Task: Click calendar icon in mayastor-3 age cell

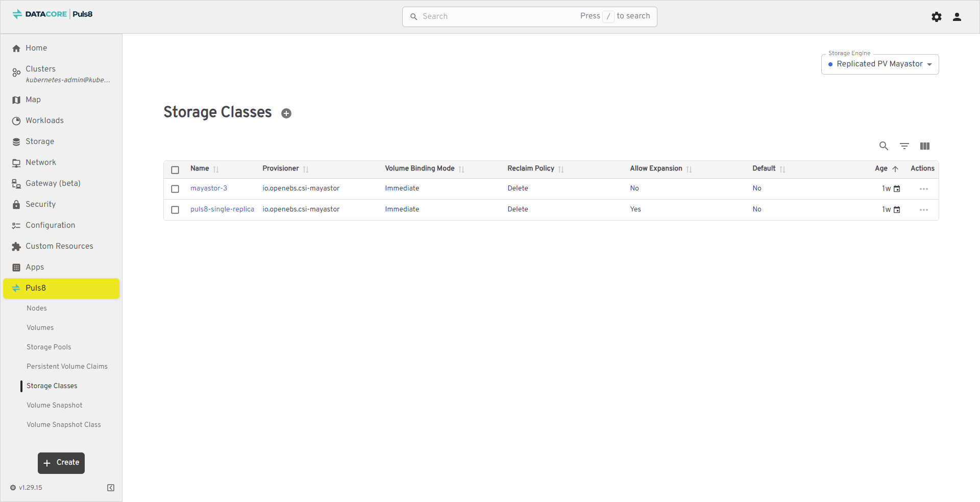Action: click(897, 189)
